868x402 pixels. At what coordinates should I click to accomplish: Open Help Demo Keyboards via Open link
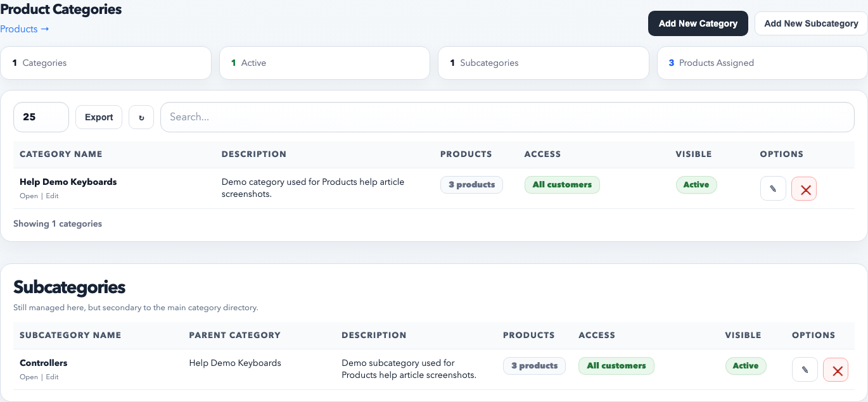pyautogui.click(x=29, y=196)
